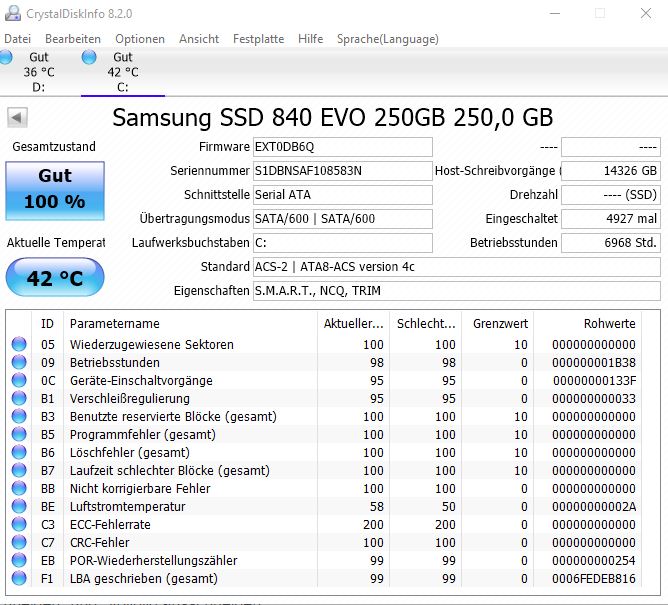The height and width of the screenshot is (605, 668).
Task: Click raw value 00000000002A
Action: (x=594, y=507)
